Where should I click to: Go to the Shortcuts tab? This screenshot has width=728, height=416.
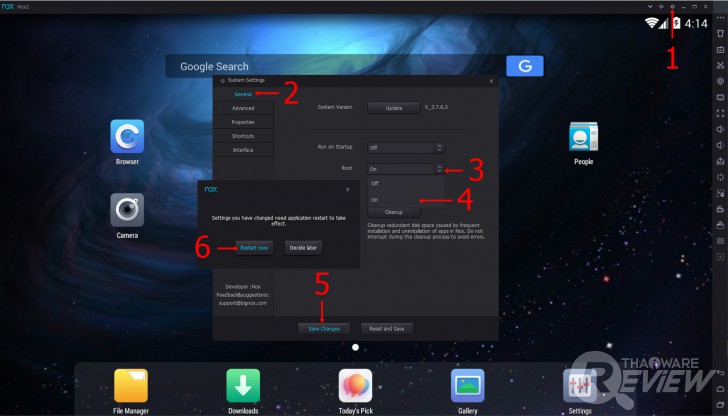[243, 136]
